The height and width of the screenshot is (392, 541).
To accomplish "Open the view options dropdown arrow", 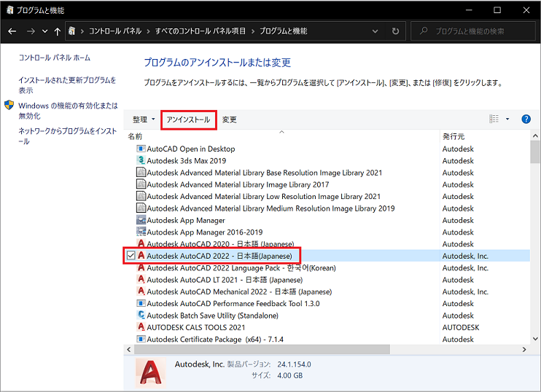I will pos(507,119).
